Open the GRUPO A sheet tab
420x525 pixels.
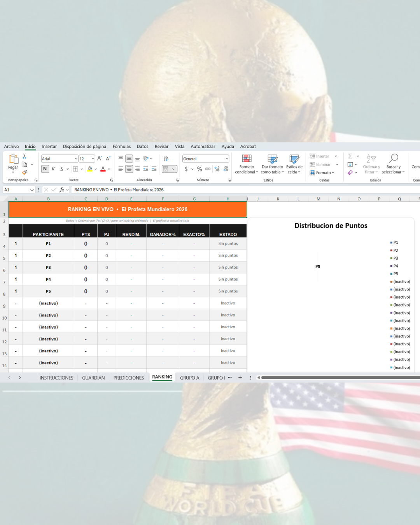coord(189,378)
